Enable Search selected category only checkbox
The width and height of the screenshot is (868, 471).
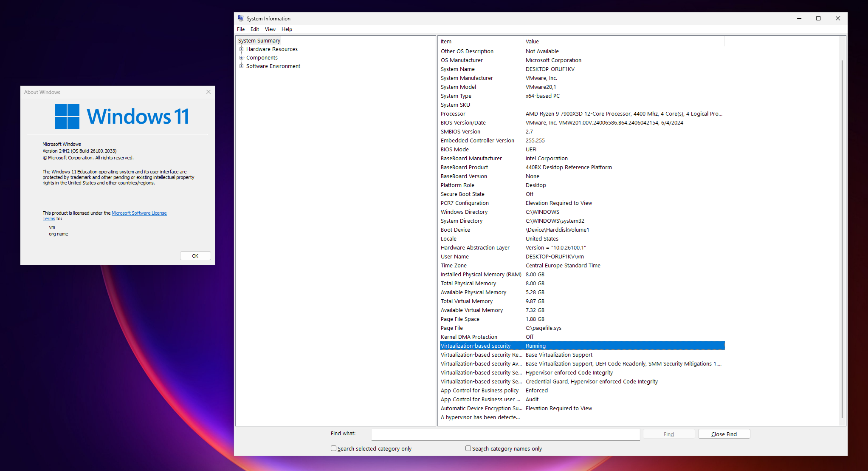coord(334,448)
